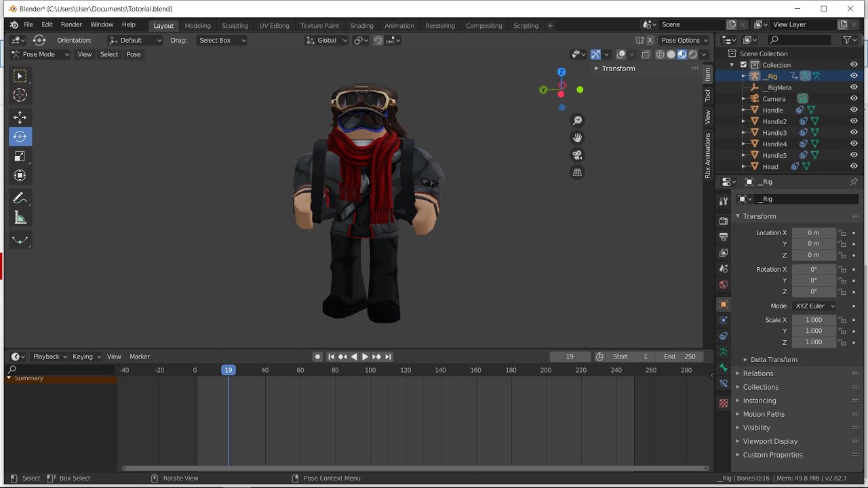868x488 pixels.
Task: Open the Keying popover in timeline
Action: (x=86, y=357)
